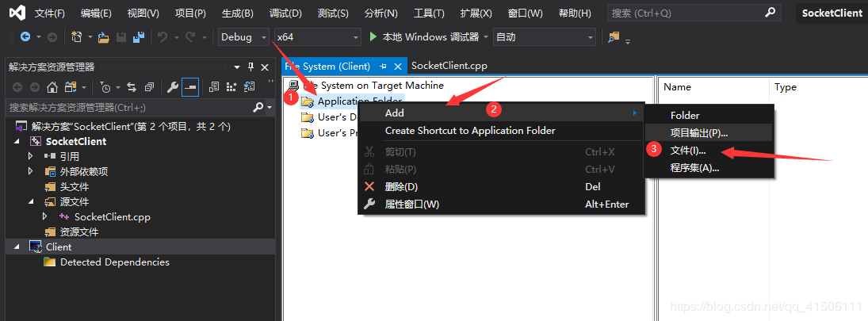Select 文件(I)... in the submenu
Image resolution: width=868 pixels, height=321 pixels.
click(709, 151)
